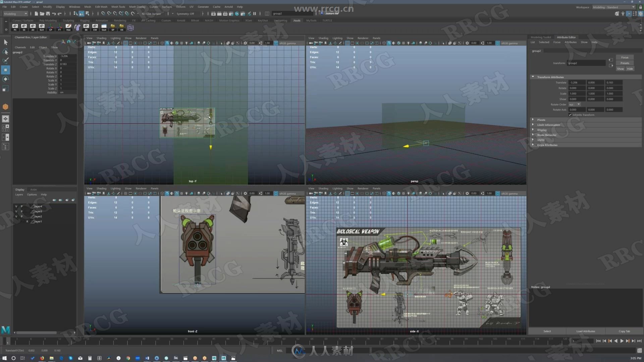Open Windows Start button on taskbar
This screenshot has width=644, height=362.
click(4, 358)
